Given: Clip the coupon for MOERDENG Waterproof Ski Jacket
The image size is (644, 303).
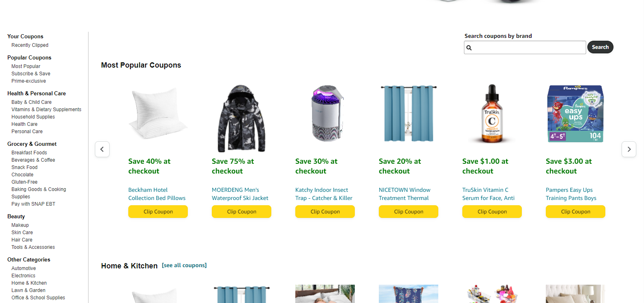Looking at the screenshot, I should tap(241, 211).
